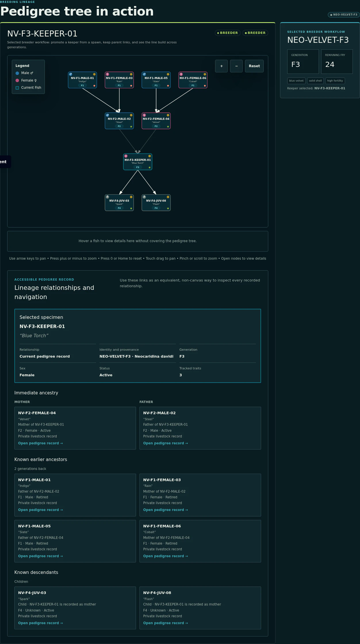The image size is (360, 644).
Task: Click the Current Fish legend square
Action: pyautogui.click(x=17, y=88)
